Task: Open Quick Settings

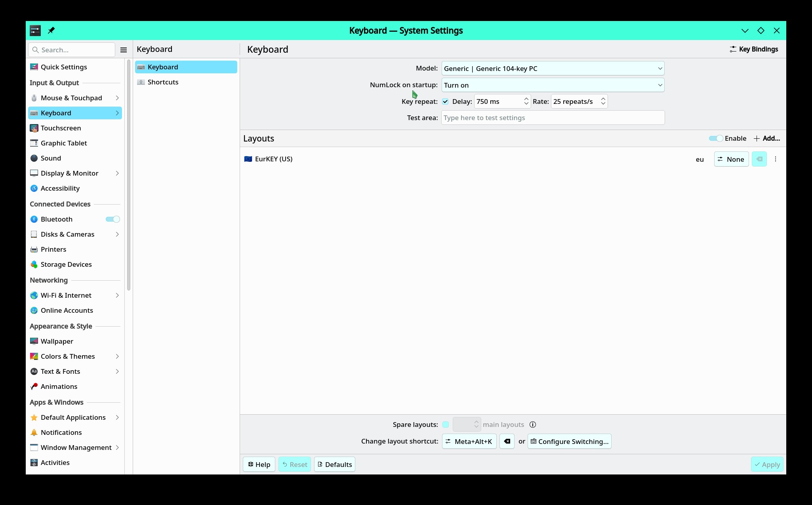Action: coord(75,67)
